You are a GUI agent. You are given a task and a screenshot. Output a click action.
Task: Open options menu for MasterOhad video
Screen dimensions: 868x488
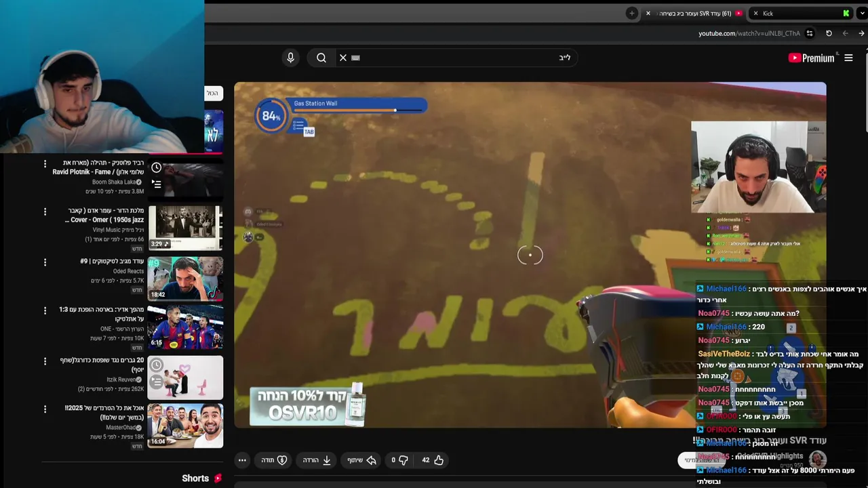point(45,409)
